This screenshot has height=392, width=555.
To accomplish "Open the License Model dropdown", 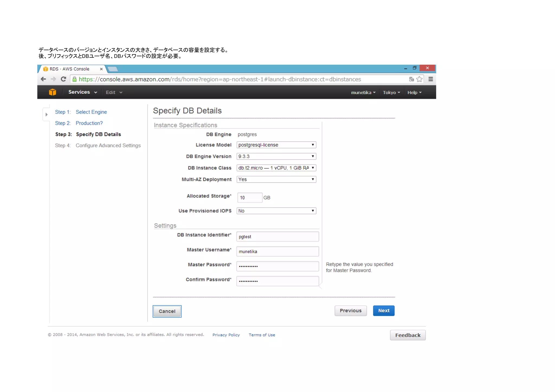I will point(276,145).
